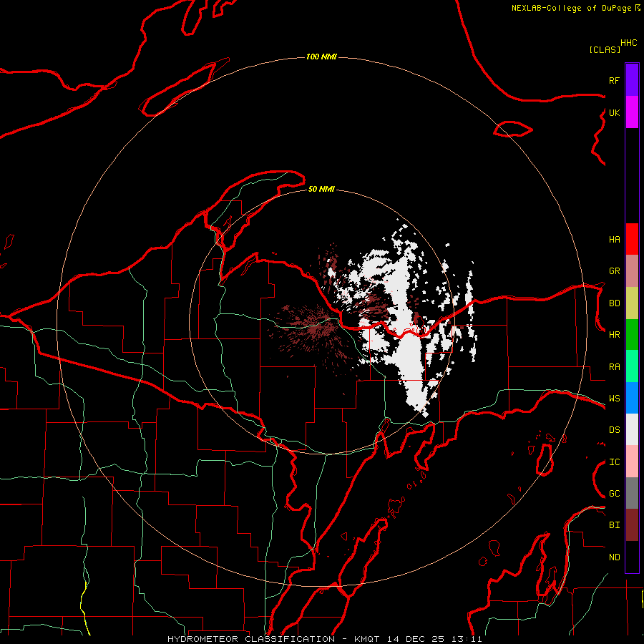Screen dimensions: 644x644
Task: Click the 50 NMI range ring label
Action: click(x=321, y=189)
